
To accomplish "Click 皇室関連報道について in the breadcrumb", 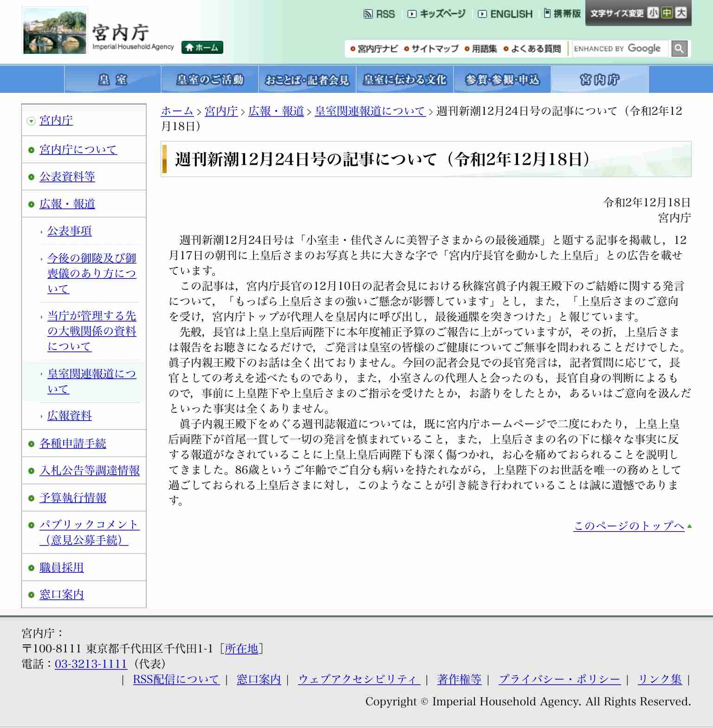I will 370,111.
